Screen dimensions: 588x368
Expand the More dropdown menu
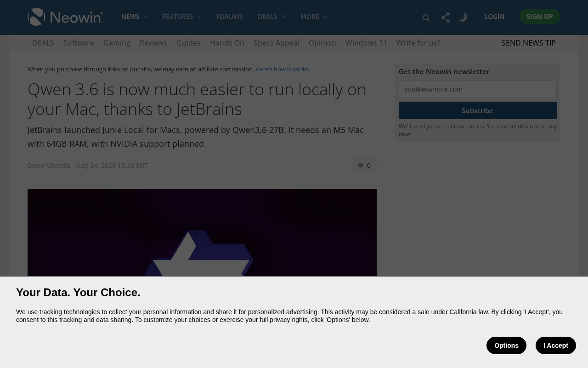click(x=314, y=17)
